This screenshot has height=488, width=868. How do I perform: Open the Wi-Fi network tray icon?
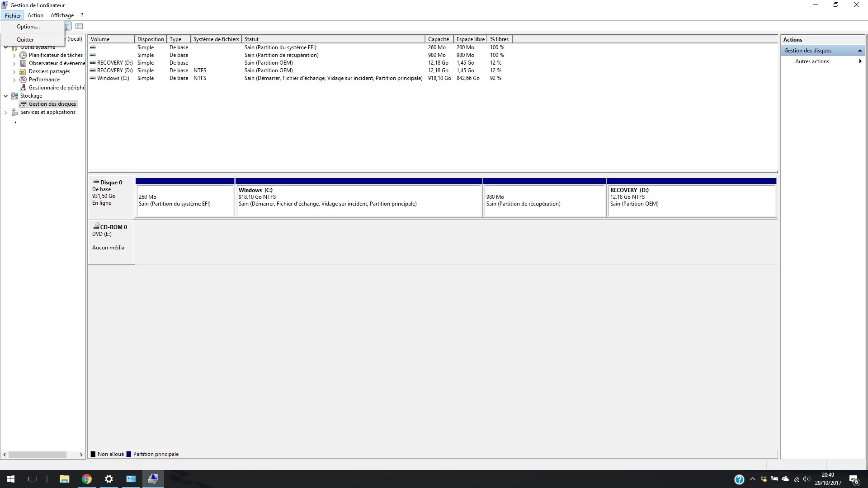[796, 479]
